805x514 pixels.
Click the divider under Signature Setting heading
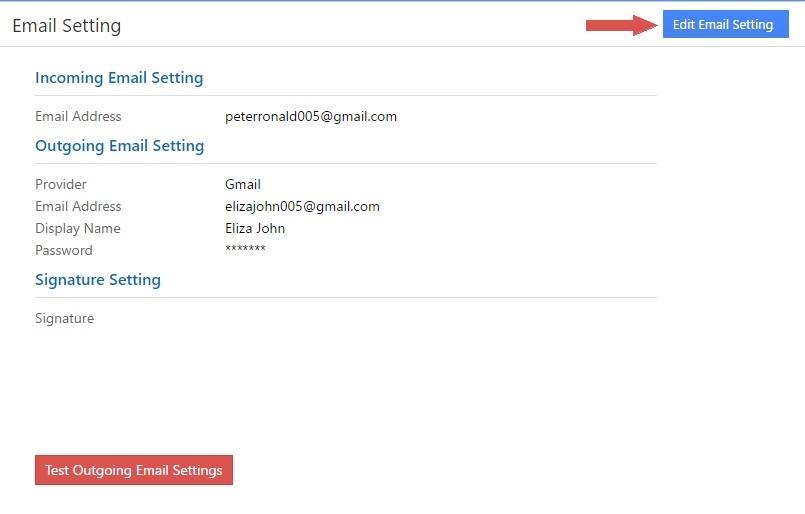click(x=346, y=298)
